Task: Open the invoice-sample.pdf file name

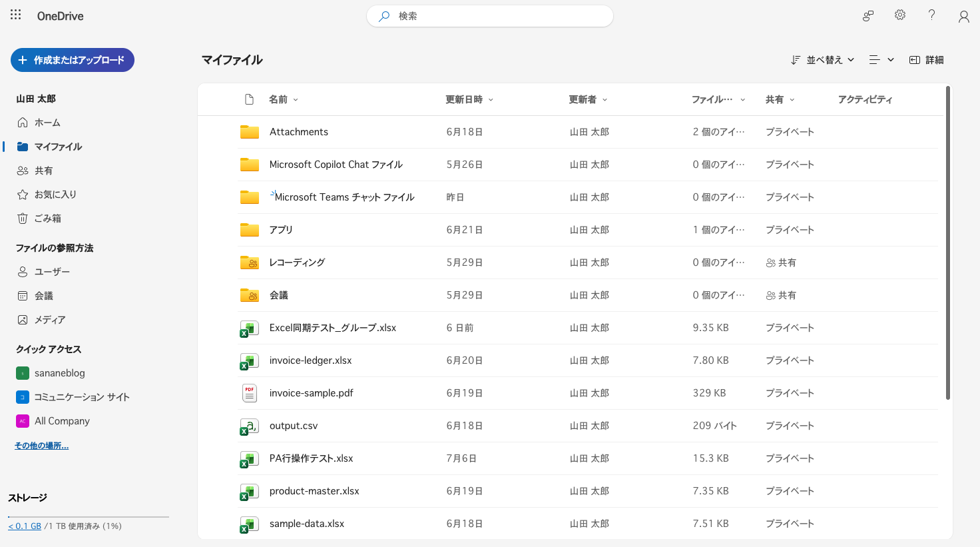Action: 312,393
